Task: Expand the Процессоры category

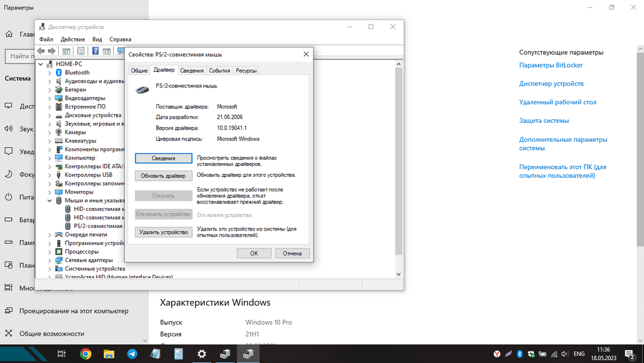Action: 50,251
